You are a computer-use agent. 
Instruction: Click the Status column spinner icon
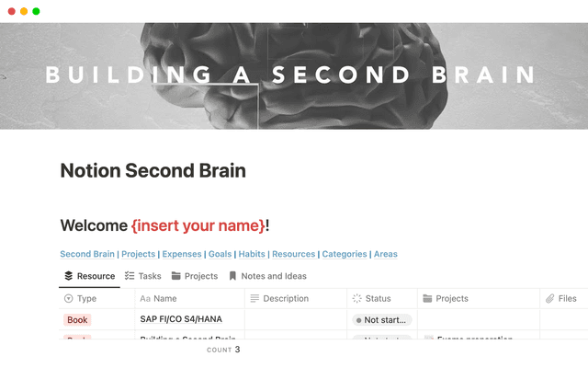pyautogui.click(x=356, y=299)
